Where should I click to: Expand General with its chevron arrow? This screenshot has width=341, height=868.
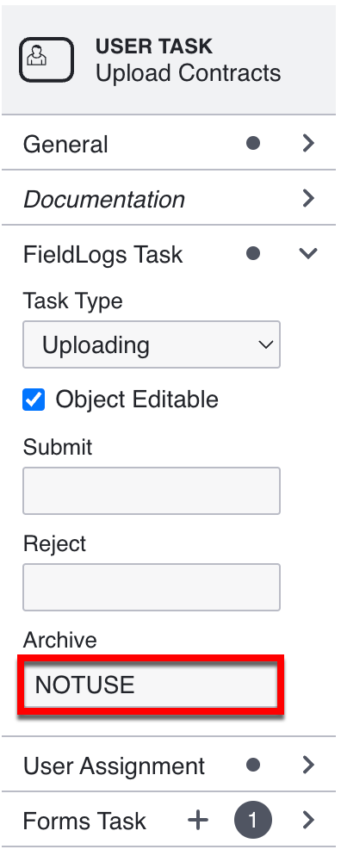pyautogui.click(x=309, y=143)
